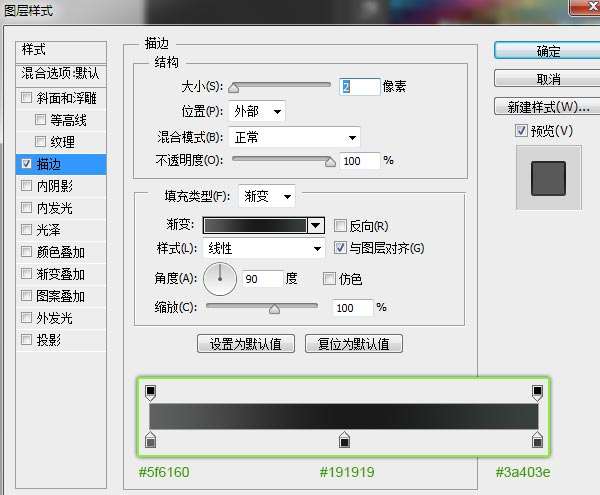Toggle the 等高线 checkbox
Viewport: 600px width, 495px height.
(x=40, y=120)
